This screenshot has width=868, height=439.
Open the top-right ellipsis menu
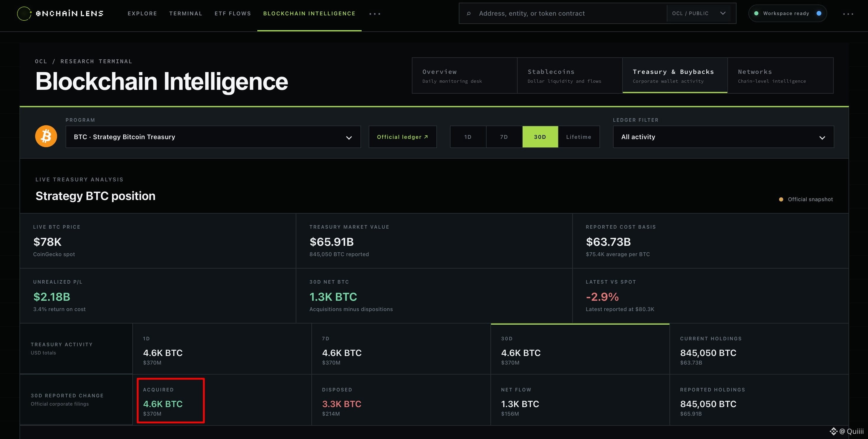[x=848, y=14]
